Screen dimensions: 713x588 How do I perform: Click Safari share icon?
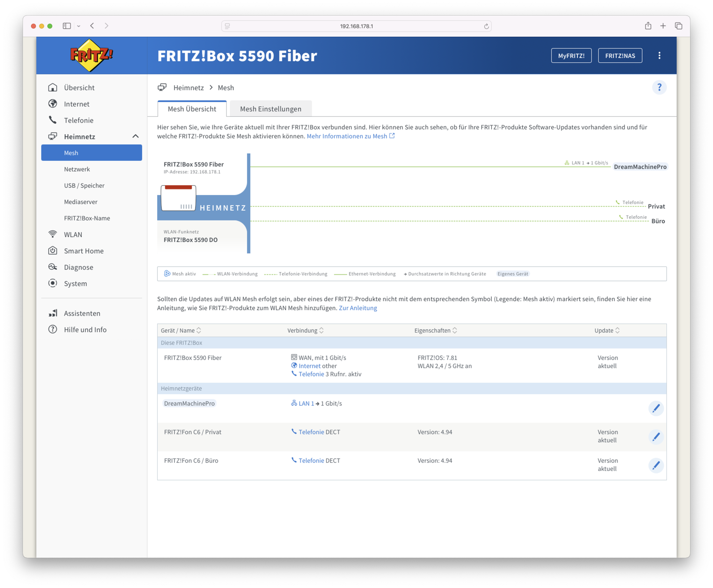(x=648, y=26)
